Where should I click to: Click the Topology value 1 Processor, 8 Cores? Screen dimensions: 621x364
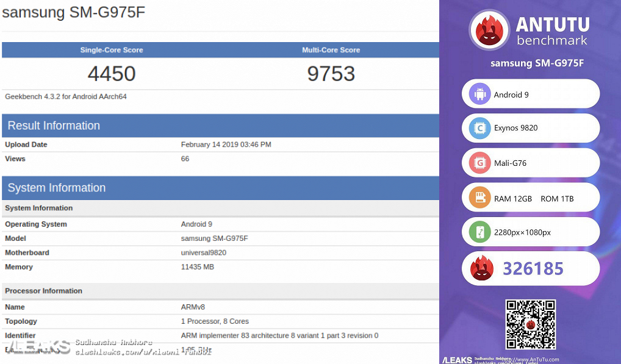(215, 321)
